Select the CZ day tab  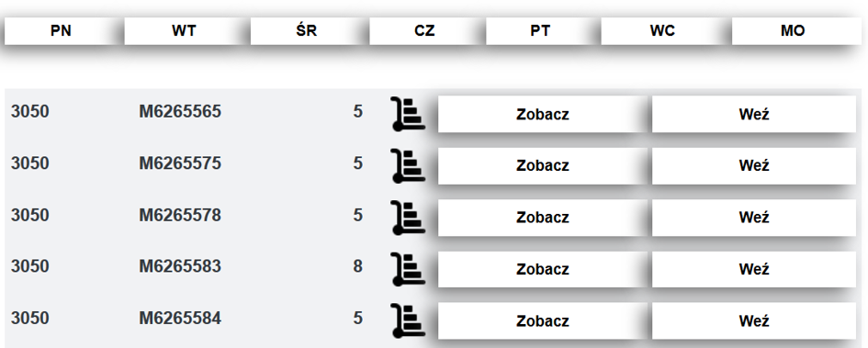coord(424,31)
